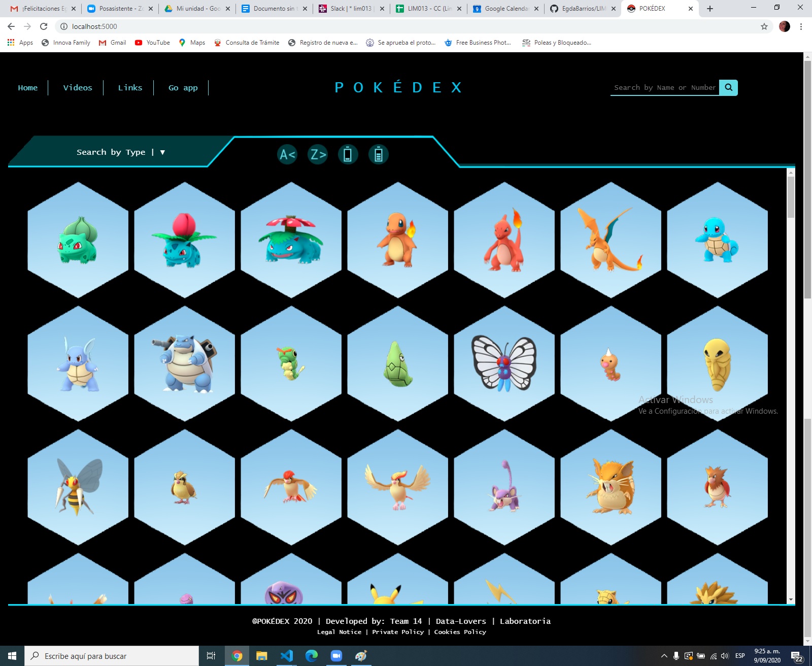This screenshot has width=812, height=666.
Task: Open the Legal Notice link
Action: (339, 632)
